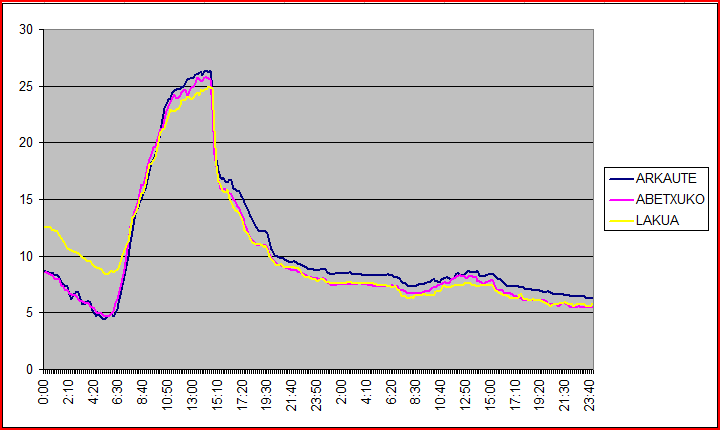The width and height of the screenshot is (720, 430).
Task: Click the x-axis label 23:40
Action: pos(589,395)
